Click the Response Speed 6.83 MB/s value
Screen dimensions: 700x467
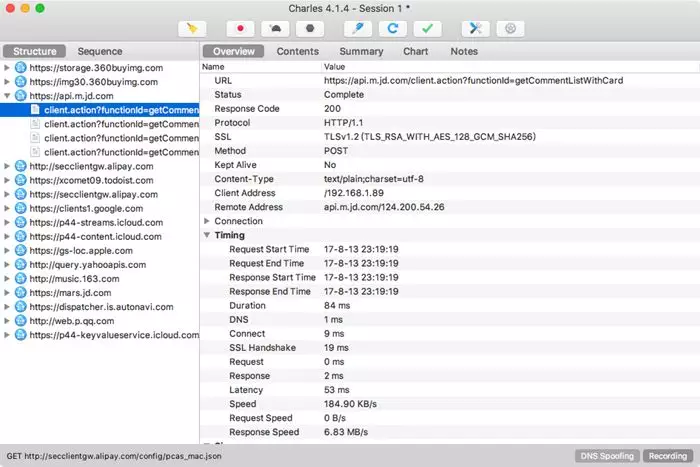tap(346, 432)
